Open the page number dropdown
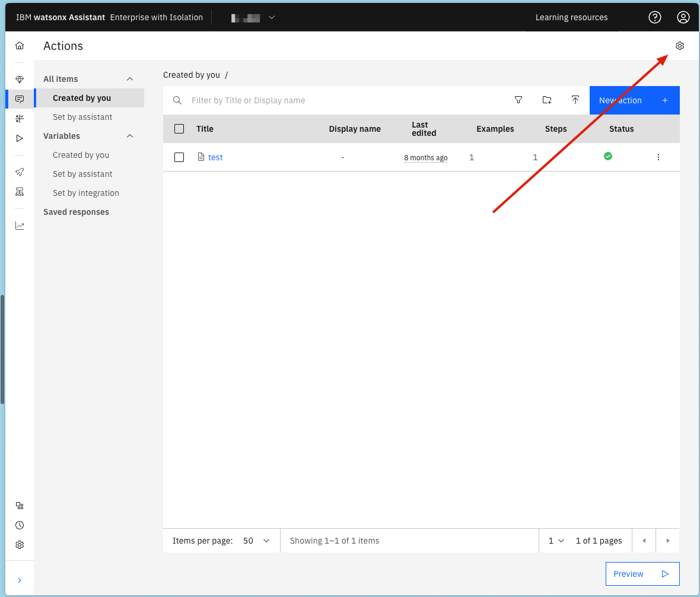This screenshot has height=597, width=700. [556, 541]
